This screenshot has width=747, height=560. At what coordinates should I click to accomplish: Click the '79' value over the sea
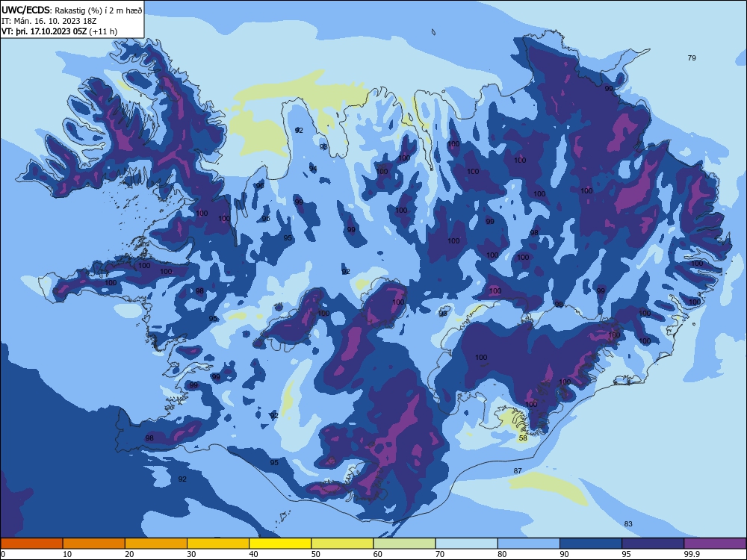(692, 58)
